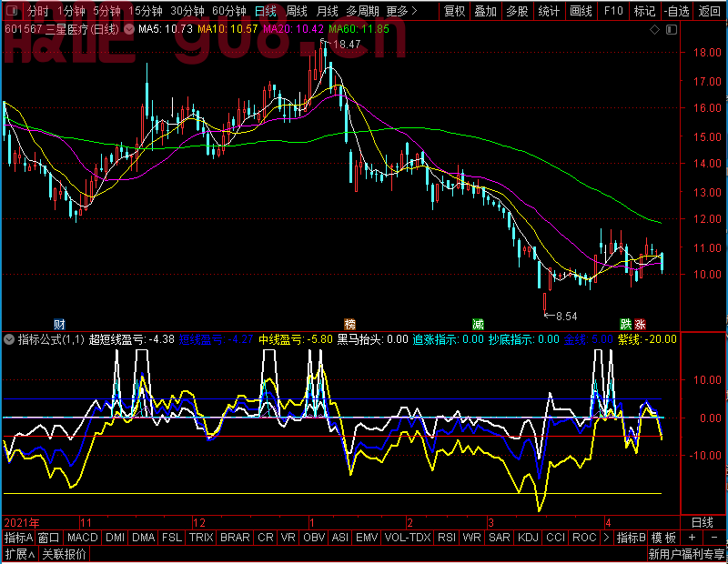Select the FSL indicator

tap(172, 538)
